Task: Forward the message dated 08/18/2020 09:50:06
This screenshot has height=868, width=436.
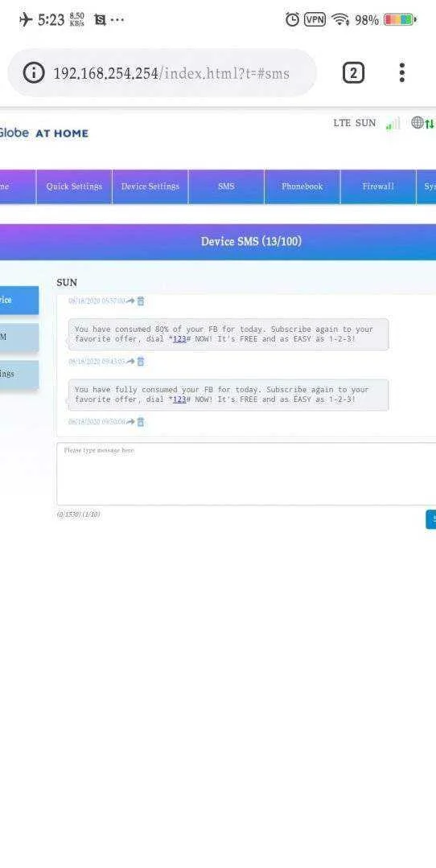Action: click(x=131, y=422)
